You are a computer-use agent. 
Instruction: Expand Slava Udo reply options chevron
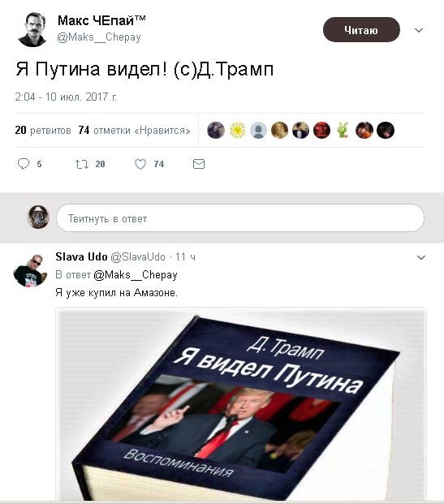click(x=421, y=257)
